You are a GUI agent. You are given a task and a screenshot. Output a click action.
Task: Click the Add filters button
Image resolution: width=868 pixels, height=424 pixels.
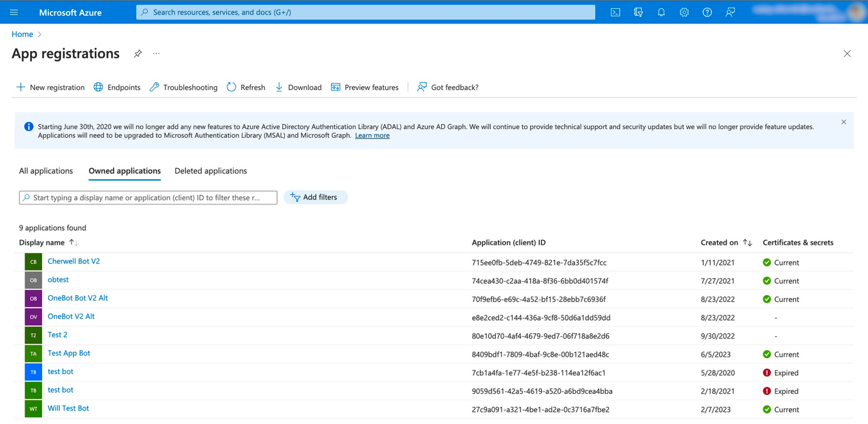[316, 198]
